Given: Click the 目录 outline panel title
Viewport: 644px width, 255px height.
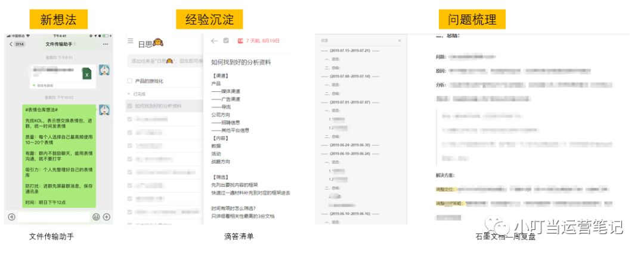Looking at the screenshot, I should [325, 41].
